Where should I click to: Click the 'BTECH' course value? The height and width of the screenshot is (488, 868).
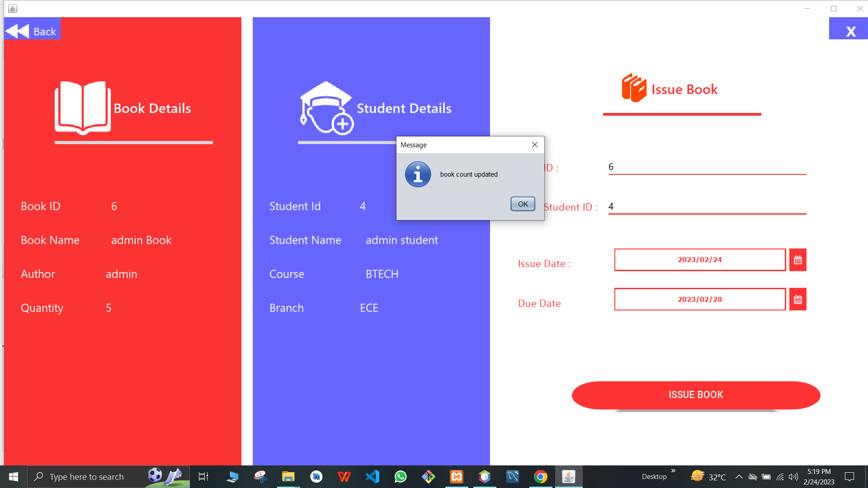coord(382,274)
